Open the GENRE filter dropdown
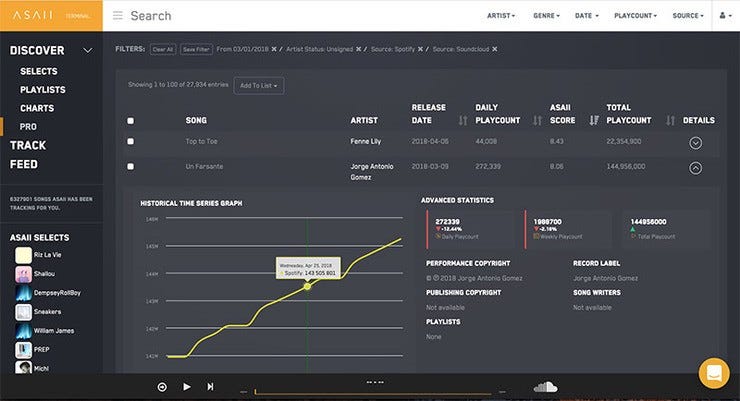 coord(547,16)
